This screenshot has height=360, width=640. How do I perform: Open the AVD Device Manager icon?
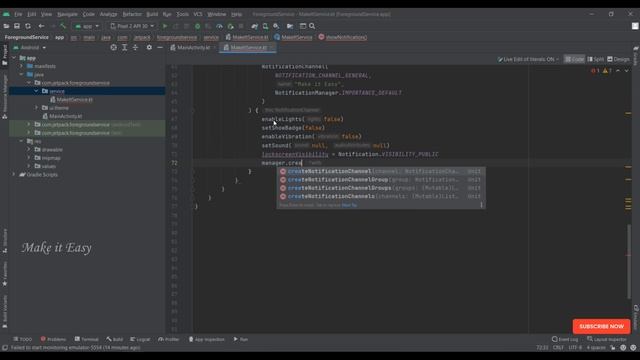click(265, 26)
